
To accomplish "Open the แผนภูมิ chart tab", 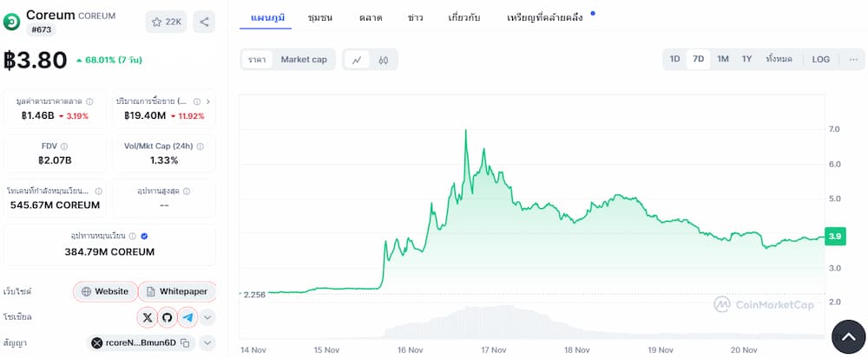I will [268, 17].
